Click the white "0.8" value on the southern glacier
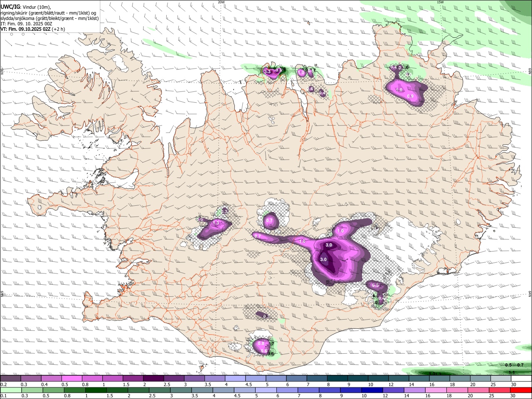 tap(261, 343)
